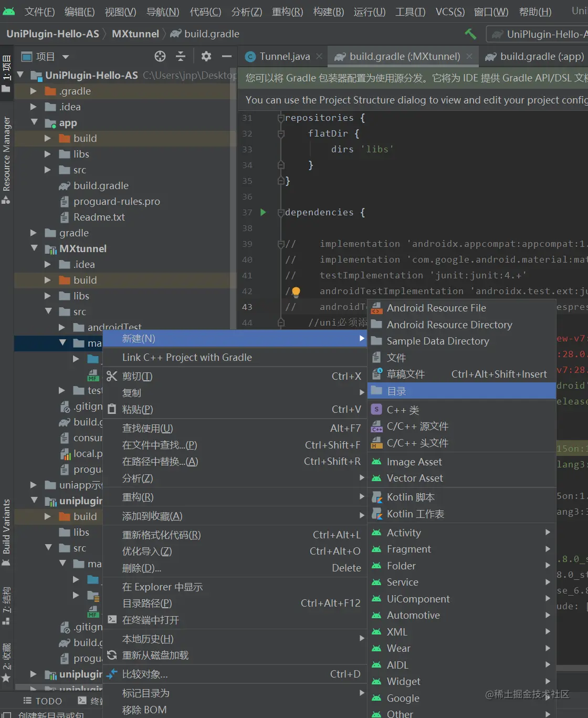The width and height of the screenshot is (588, 718).
Task: Choose Vector Asset entry
Action: coord(462,478)
